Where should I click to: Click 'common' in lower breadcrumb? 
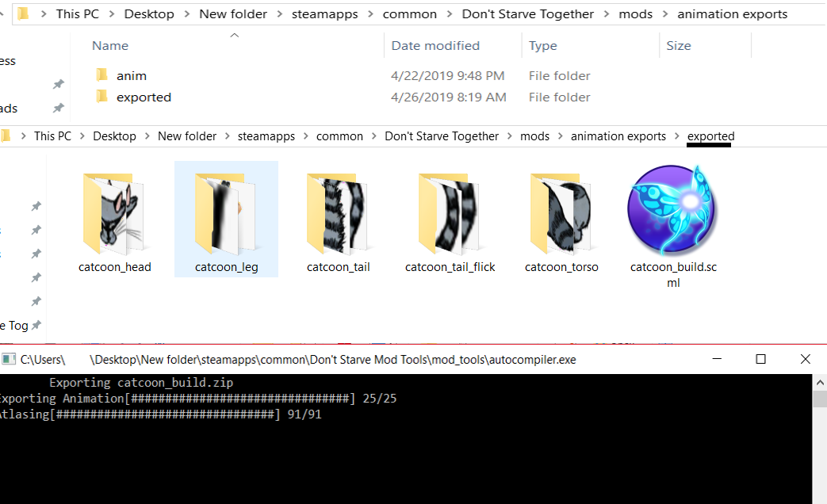339,136
